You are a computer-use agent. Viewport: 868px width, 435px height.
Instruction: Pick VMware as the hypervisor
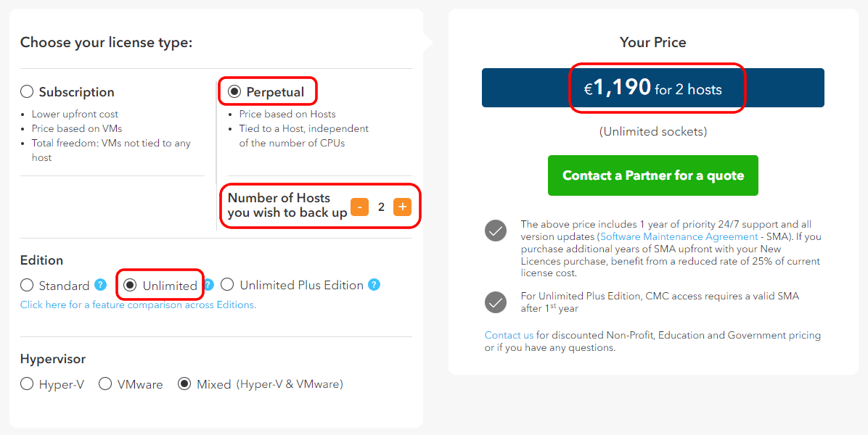(105, 384)
